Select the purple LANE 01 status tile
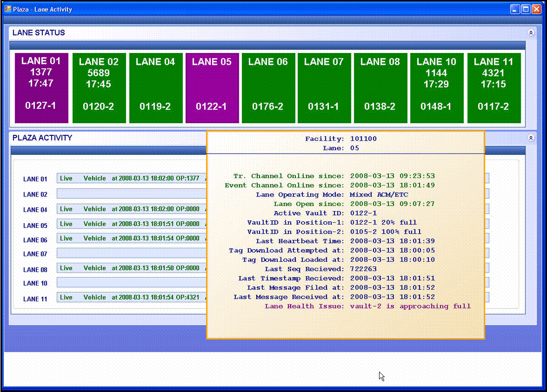 click(41, 87)
